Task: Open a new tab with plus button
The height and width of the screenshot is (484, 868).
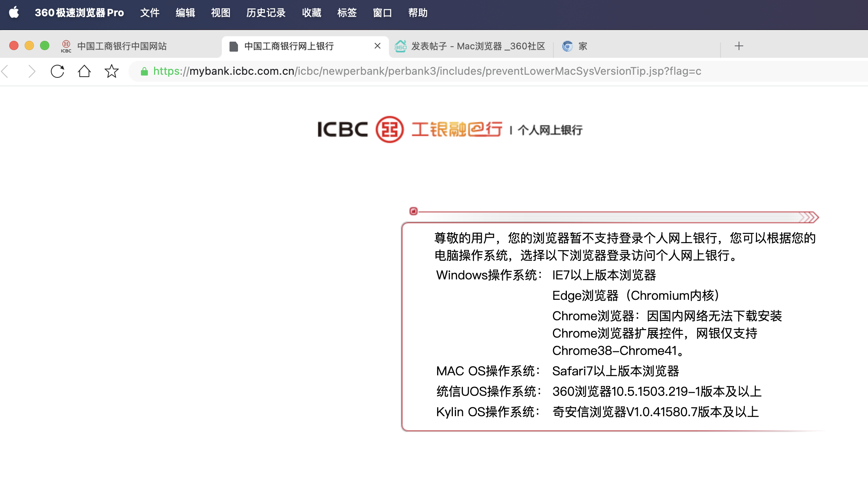Action: click(739, 46)
